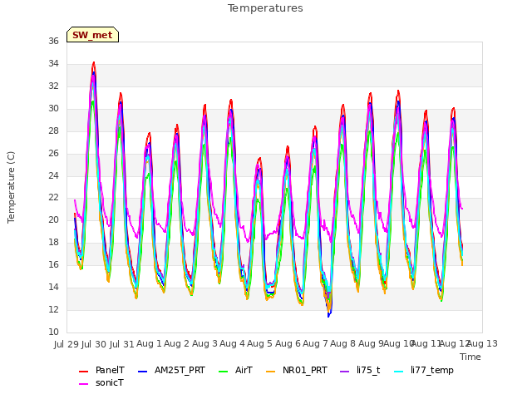The height and width of the screenshot is (399, 532).
Task: Click the Aug 7 blue minimum dip
Action: 329,315
